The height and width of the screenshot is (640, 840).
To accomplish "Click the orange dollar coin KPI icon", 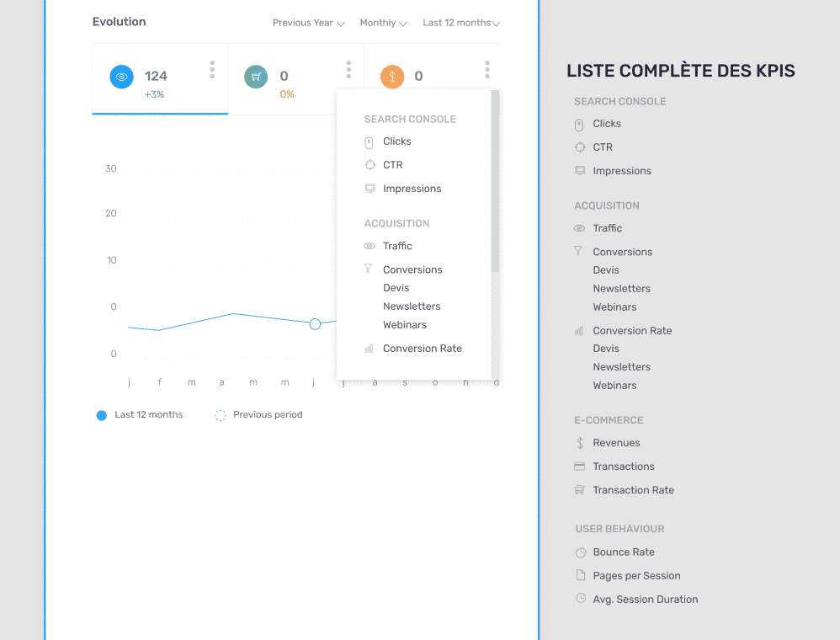I will (x=391, y=76).
